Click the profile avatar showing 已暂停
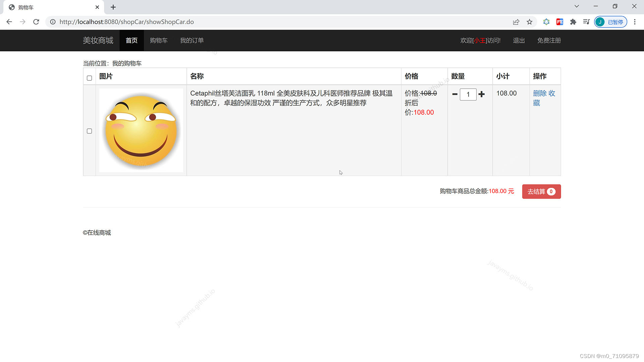This screenshot has width=644, height=362. (610, 22)
